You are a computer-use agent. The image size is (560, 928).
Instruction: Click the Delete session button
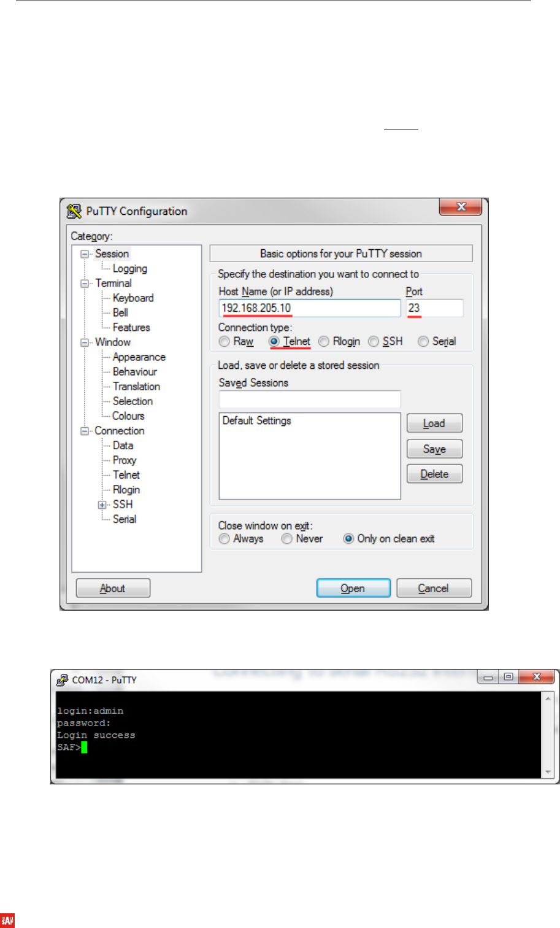[x=434, y=474]
